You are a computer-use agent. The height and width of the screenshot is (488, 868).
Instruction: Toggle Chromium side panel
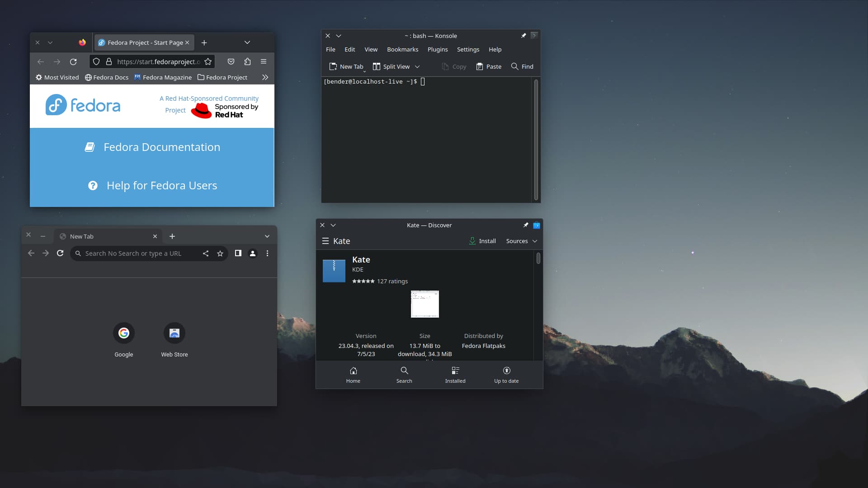(238, 253)
